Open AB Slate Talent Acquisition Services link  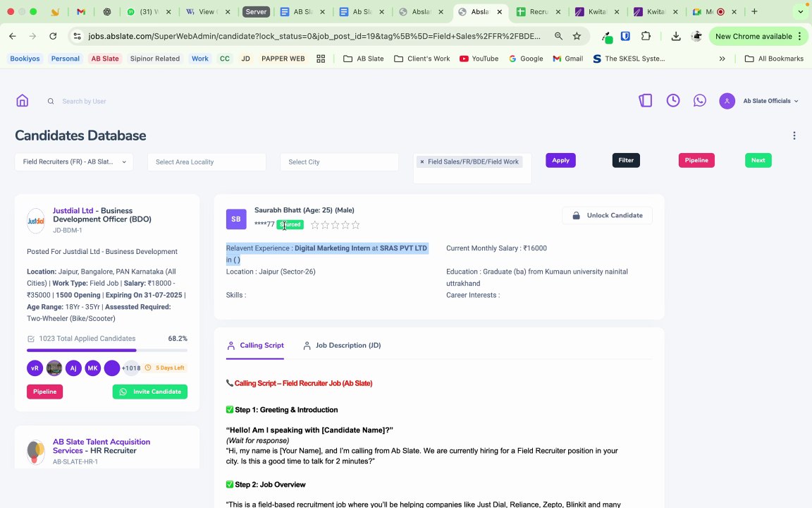(x=101, y=446)
